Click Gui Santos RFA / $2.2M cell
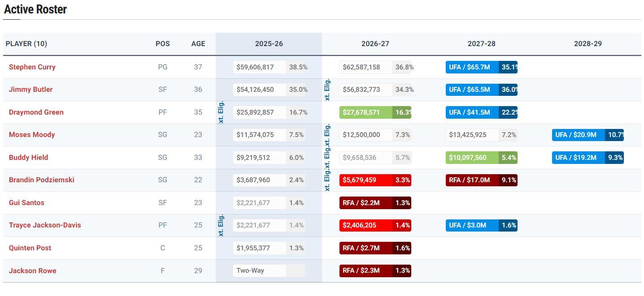The width and height of the screenshot is (644, 296). pos(366,203)
